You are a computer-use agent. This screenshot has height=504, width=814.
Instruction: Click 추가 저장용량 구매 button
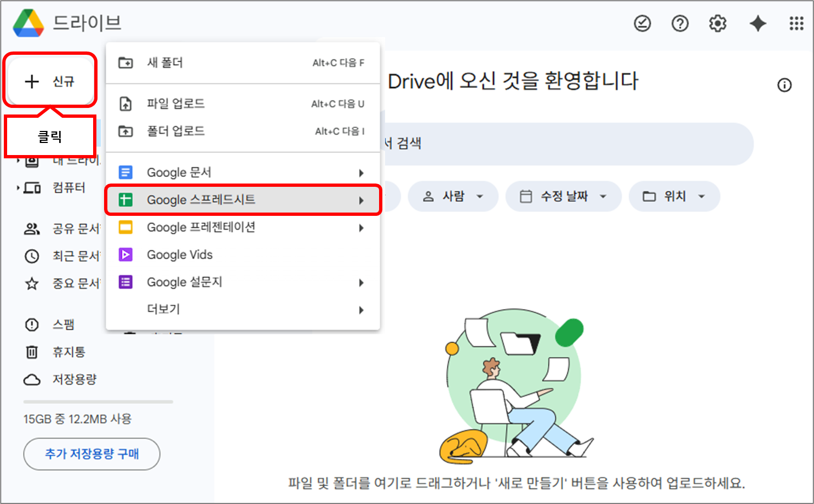91,454
